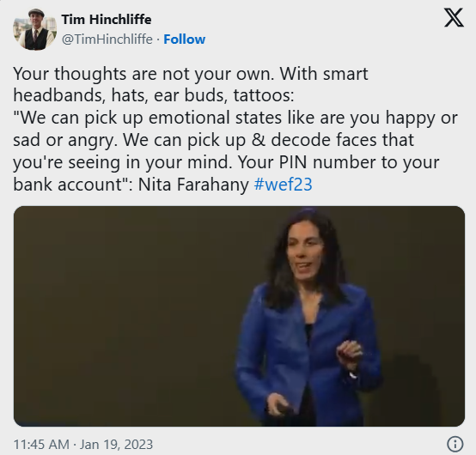
Task: Visit the @TimHinchliffe handle link
Action: 107,39
